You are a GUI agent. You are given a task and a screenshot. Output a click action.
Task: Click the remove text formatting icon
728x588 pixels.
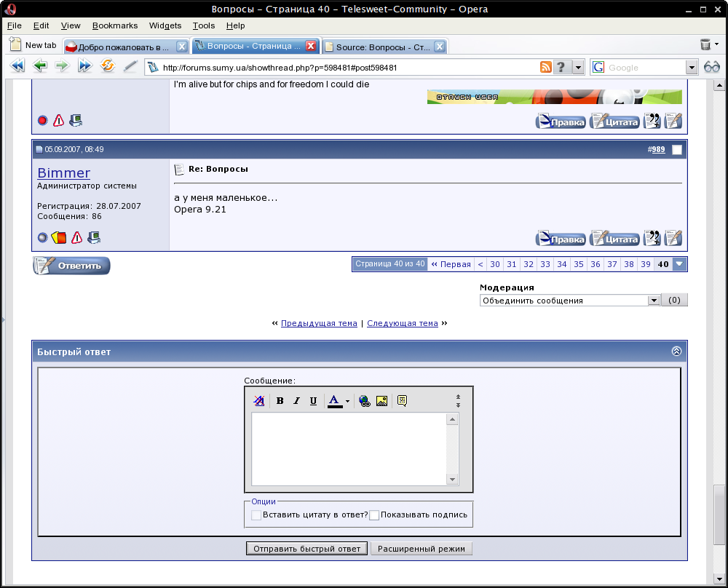pyautogui.click(x=258, y=401)
